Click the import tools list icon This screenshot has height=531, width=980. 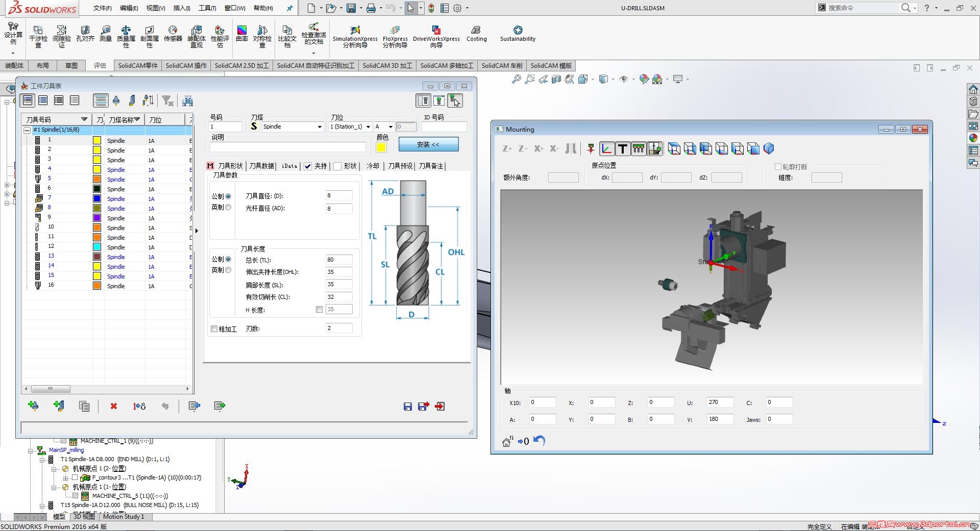[x=194, y=406]
